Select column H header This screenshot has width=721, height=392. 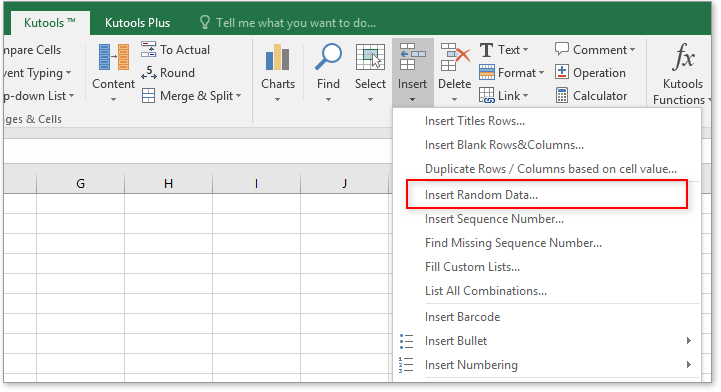(x=168, y=183)
